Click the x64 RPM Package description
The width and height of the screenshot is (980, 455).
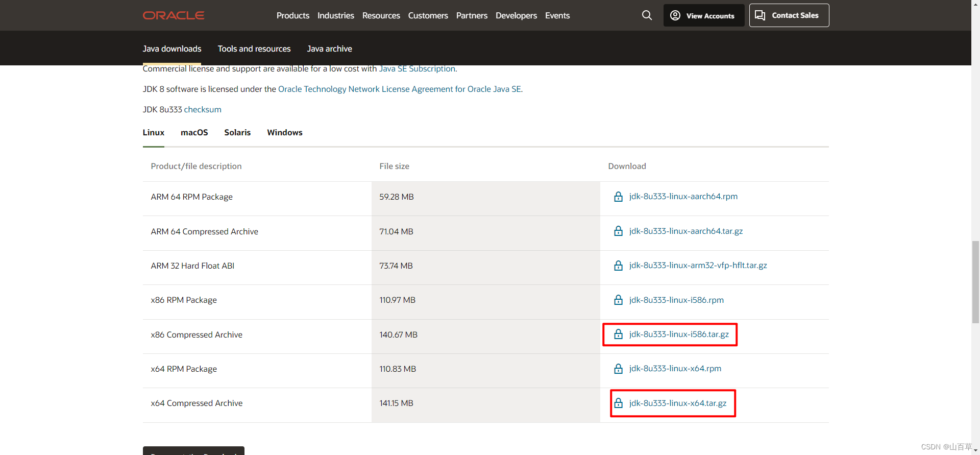click(x=184, y=369)
